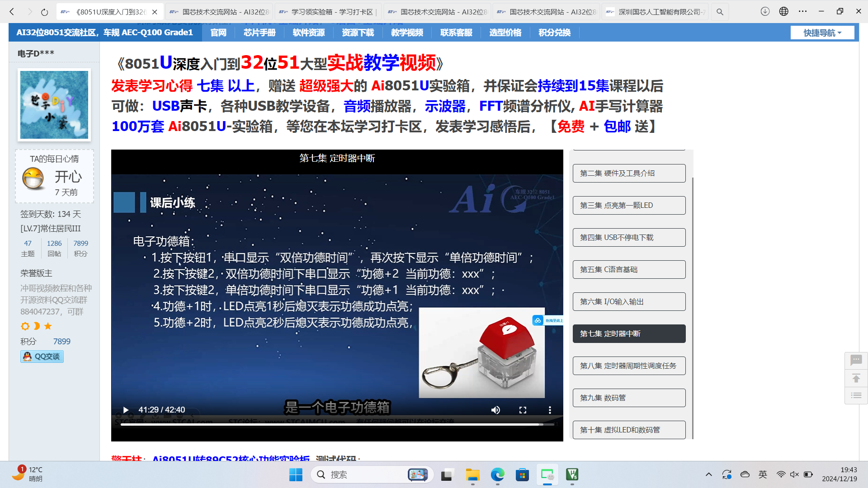The image size is (868, 488).
Task: Switch the 英 input method indicator
Action: [763, 474]
